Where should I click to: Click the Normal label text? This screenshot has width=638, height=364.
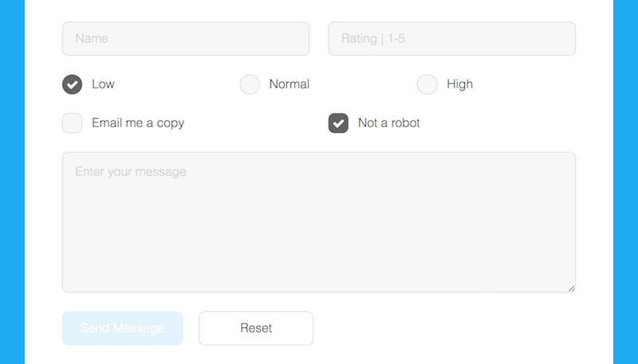[x=289, y=84]
